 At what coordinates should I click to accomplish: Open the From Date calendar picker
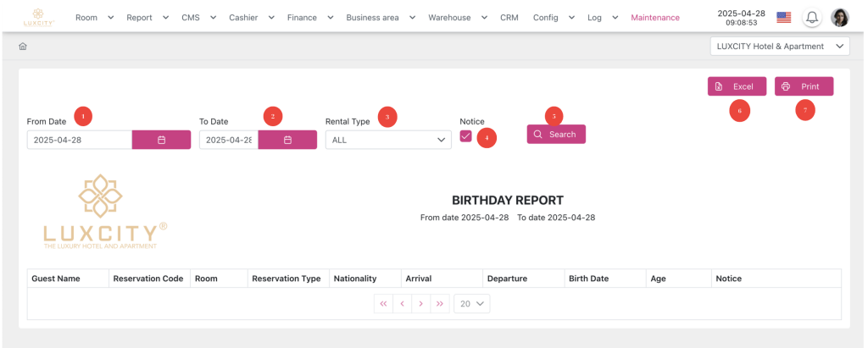[x=161, y=140]
